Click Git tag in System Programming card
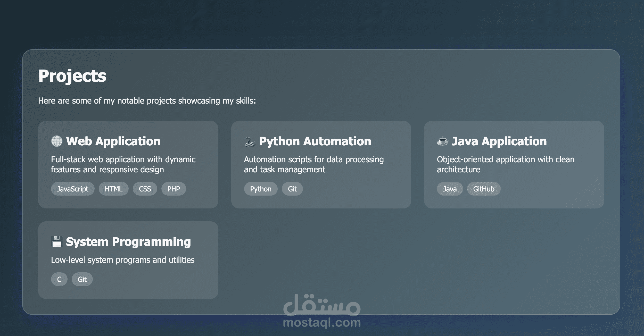The image size is (644, 336). point(82,279)
